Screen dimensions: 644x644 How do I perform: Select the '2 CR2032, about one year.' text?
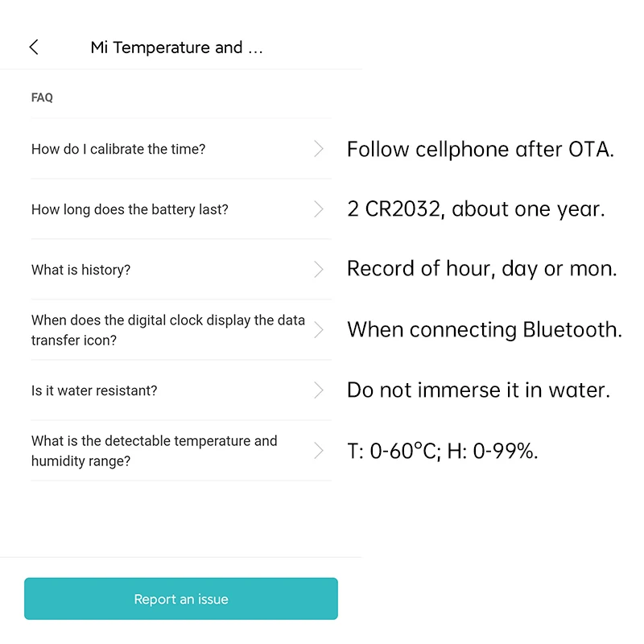point(476,209)
